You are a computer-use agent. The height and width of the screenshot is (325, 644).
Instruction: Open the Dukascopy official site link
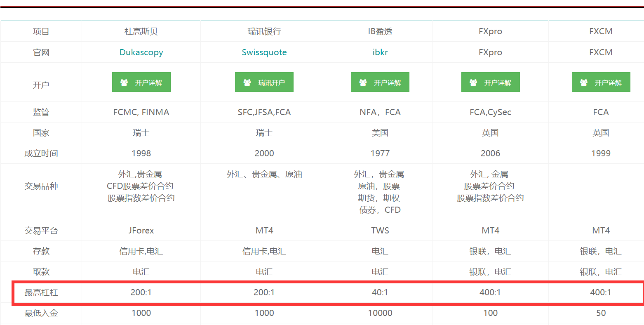(141, 52)
